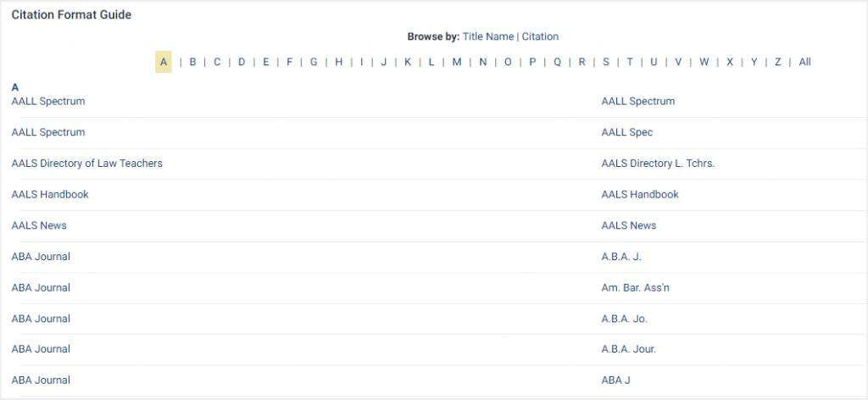
Task: Open AALS News title link
Action: click(x=39, y=225)
